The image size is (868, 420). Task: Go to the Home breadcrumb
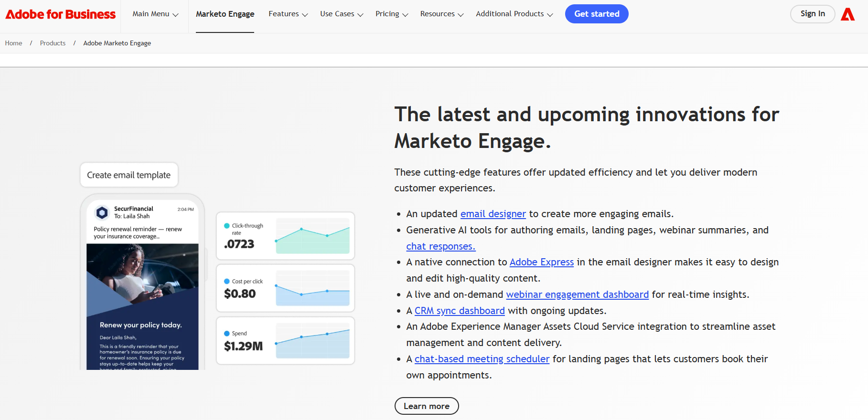[x=13, y=43]
